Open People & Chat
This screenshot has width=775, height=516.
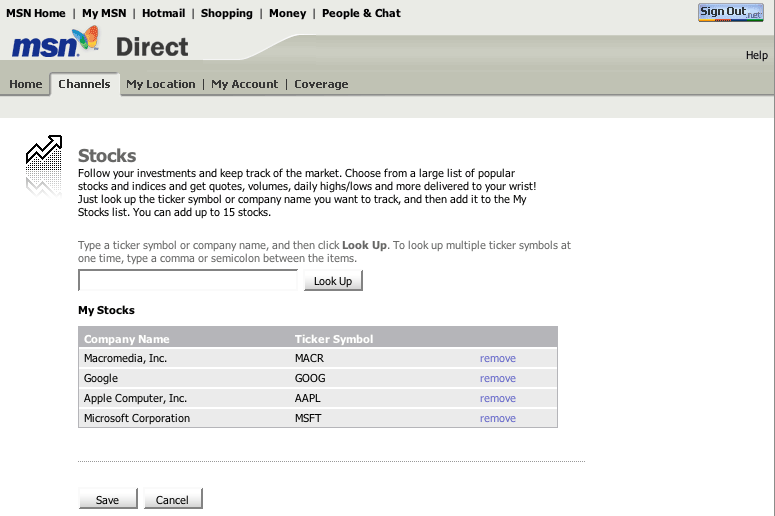(361, 13)
